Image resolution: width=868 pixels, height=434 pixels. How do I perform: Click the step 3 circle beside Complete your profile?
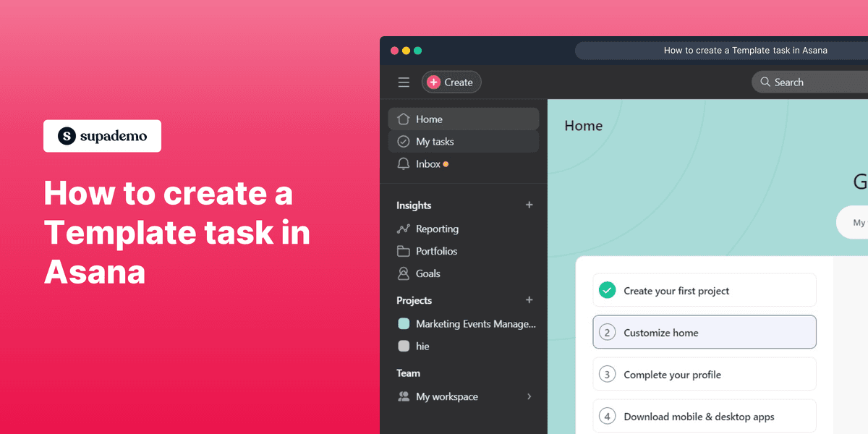click(607, 374)
